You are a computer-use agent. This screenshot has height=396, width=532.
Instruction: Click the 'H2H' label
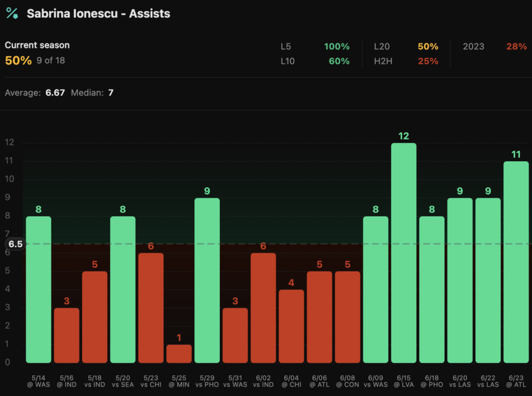click(383, 61)
